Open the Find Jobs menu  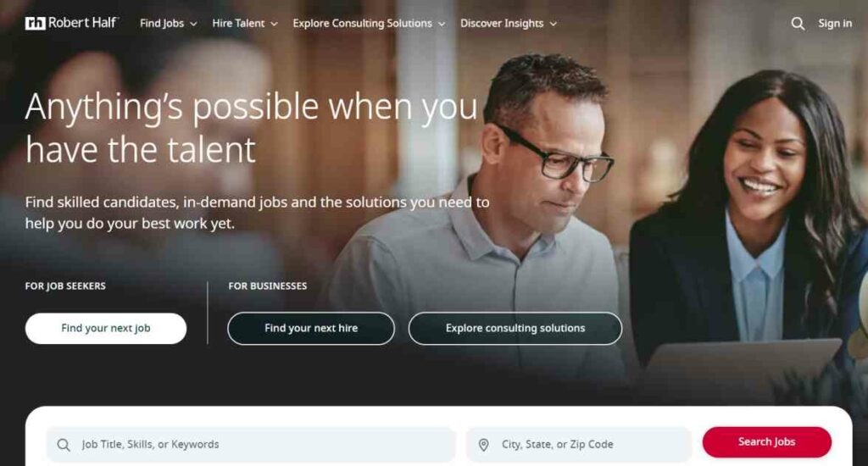pos(162,23)
